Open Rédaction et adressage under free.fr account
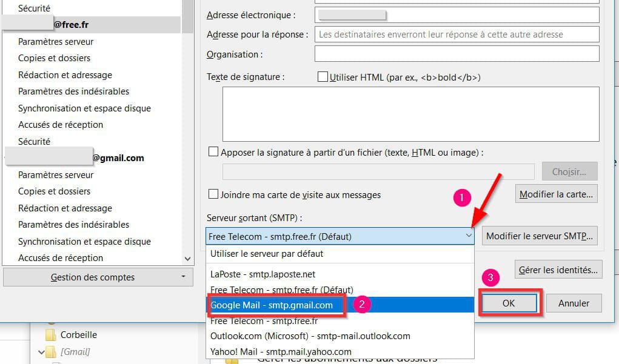Image resolution: width=619 pixels, height=364 pixels. pos(65,74)
